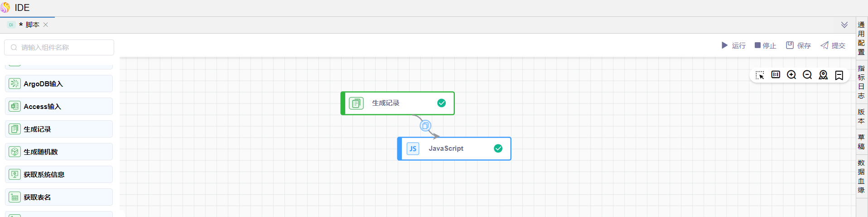
Task: Click the bookmark icon in canvas toolbar
Action: 839,75
